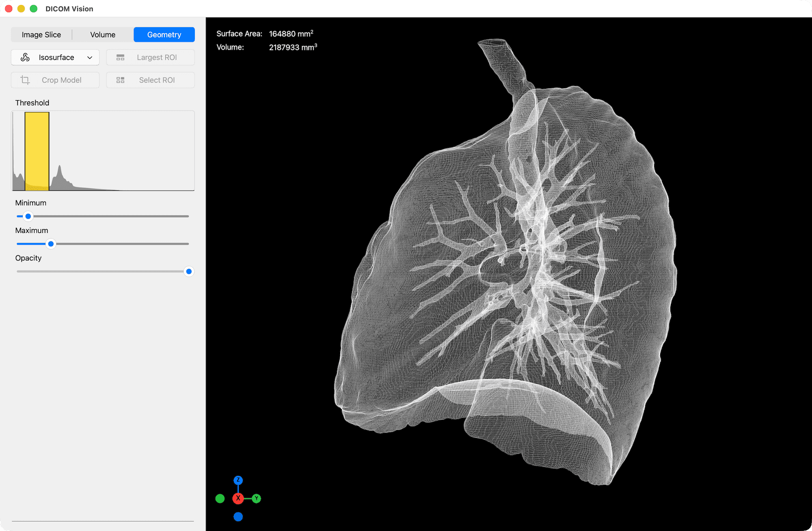Click the Select ROI icon
The width and height of the screenshot is (812, 531).
click(120, 80)
